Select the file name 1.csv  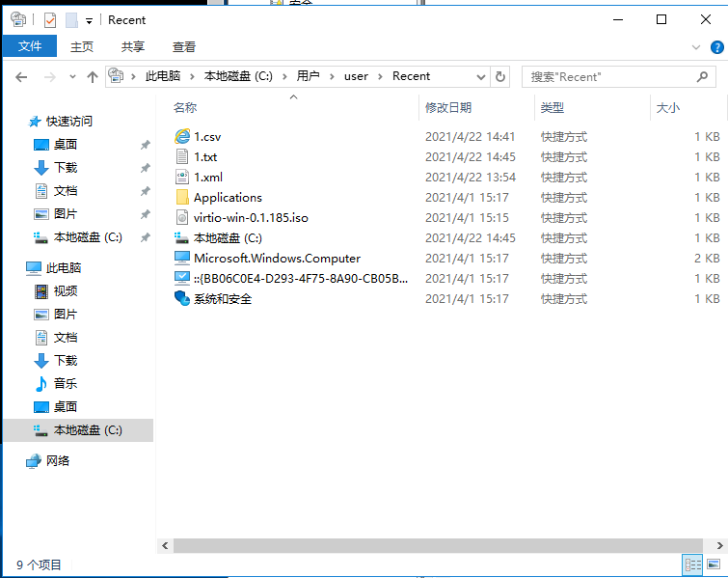point(207,137)
